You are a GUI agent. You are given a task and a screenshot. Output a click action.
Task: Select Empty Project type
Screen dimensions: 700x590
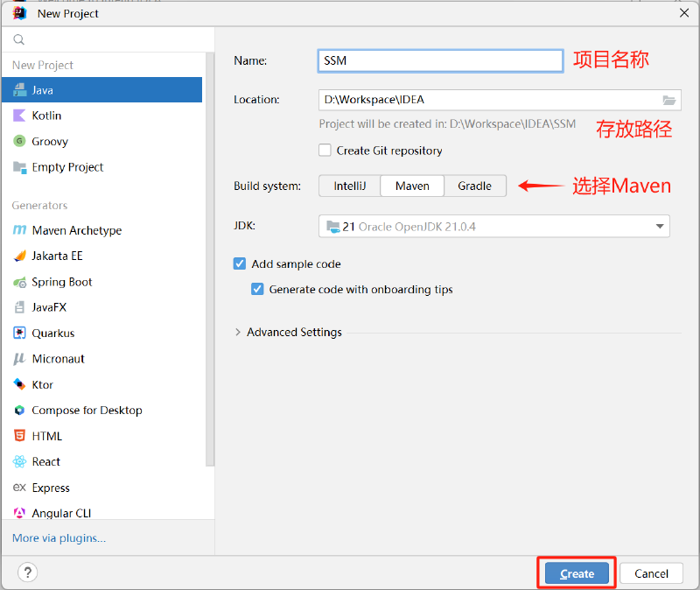click(101, 167)
